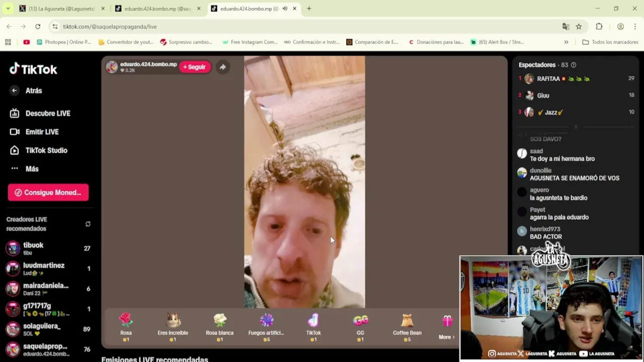Click commenter Payet
The width and height of the screenshot is (644, 362).
[537, 210]
